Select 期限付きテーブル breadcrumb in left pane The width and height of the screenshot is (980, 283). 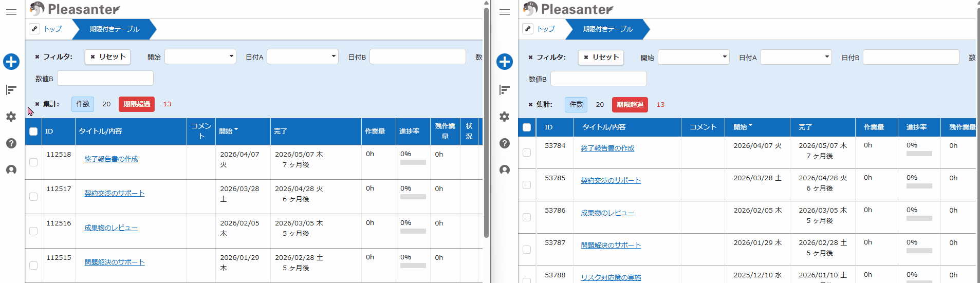point(114,29)
